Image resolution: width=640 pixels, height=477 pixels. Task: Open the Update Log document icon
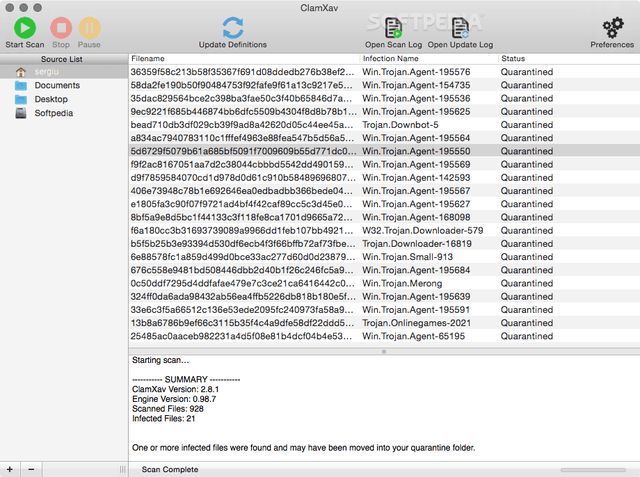[460, 28]
